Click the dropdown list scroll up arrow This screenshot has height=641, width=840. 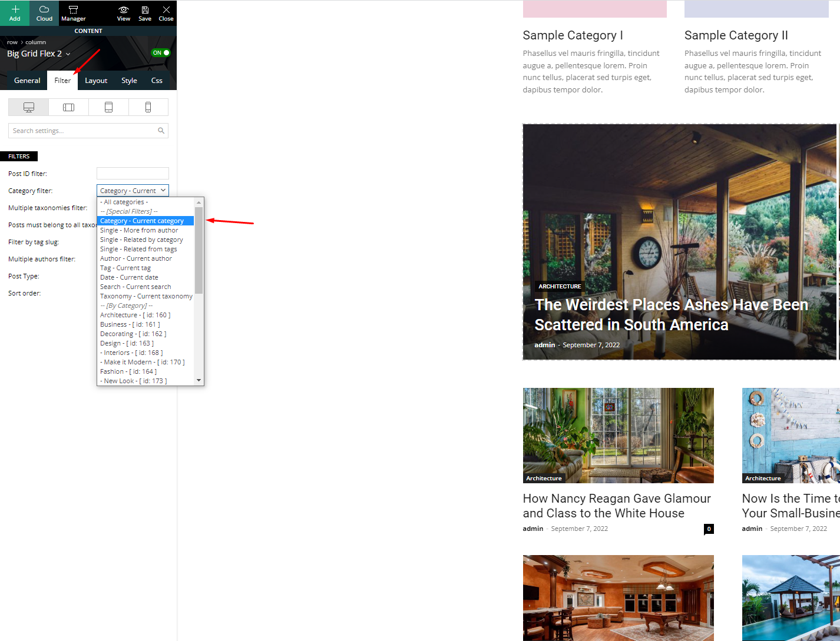(x=199, y=202)
